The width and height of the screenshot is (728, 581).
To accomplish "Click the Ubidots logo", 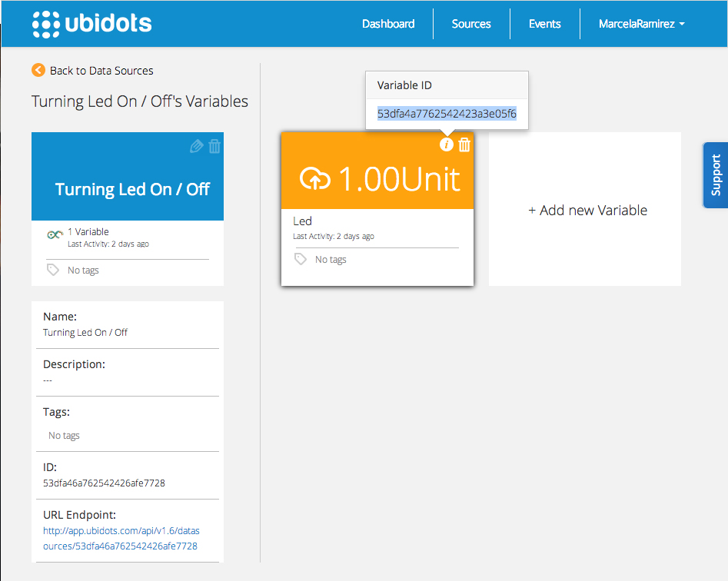I will 92,24.
